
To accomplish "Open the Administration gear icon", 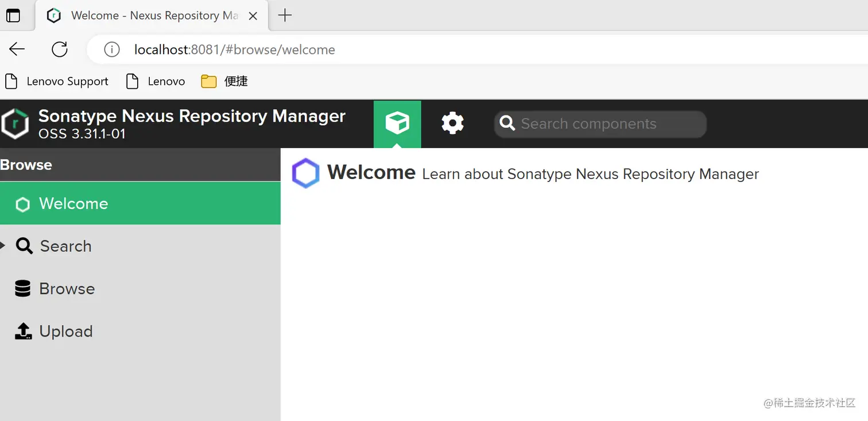I will pyautogui.click(x=452, y=123).
